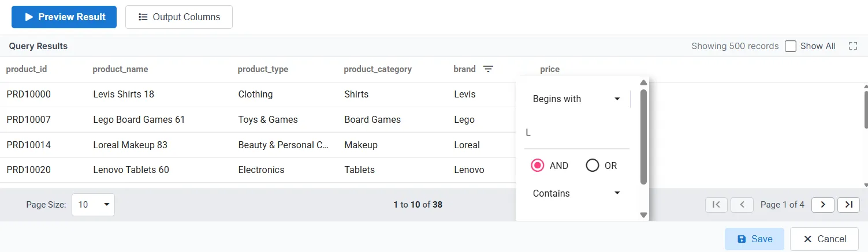This screenshot has height=252, width=868.
Task: Click the product_category column header
Action: click(x=378, y=69)
